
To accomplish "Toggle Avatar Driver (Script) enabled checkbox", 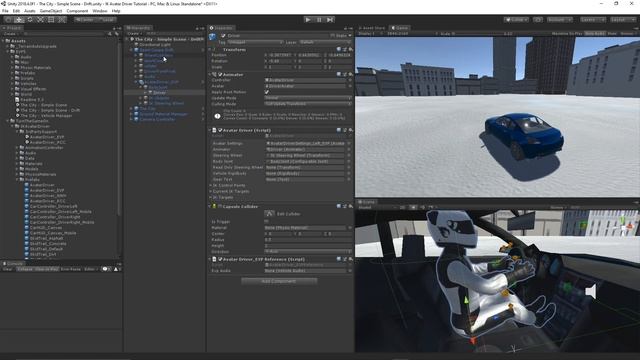I will (x=220, y=130).
